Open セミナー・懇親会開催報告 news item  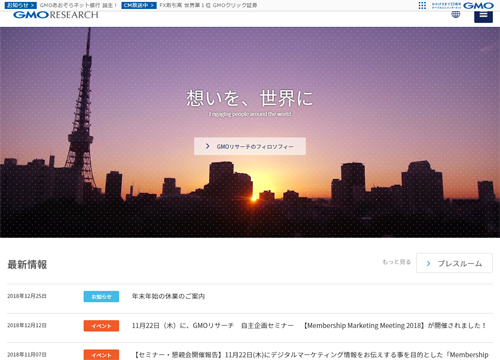point(311,355)
